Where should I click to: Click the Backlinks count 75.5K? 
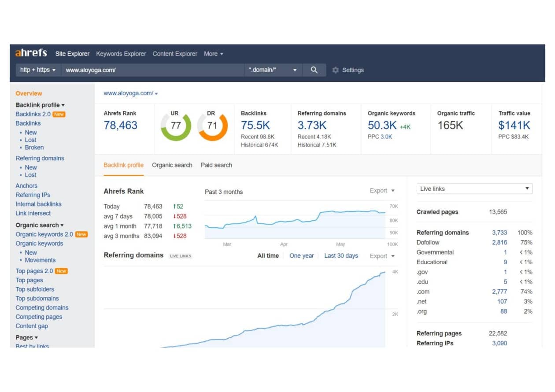(x=255, y=126)
